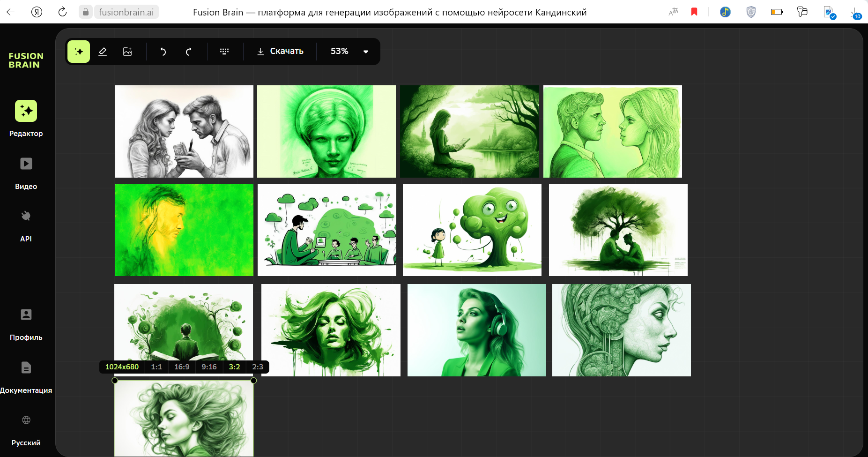The height and width of the screenshot is (457, 868).
Task: Select the green man and woman profiles image
Action: click(x=613, y=131)
